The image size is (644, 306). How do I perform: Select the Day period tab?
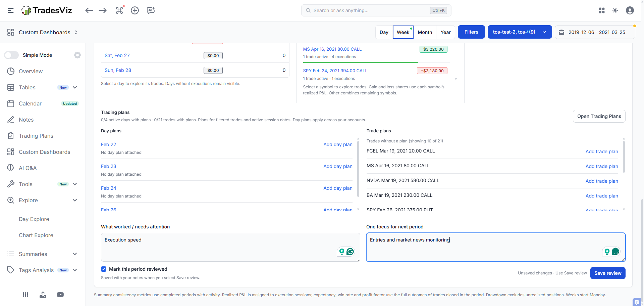[x=384, y=32]
